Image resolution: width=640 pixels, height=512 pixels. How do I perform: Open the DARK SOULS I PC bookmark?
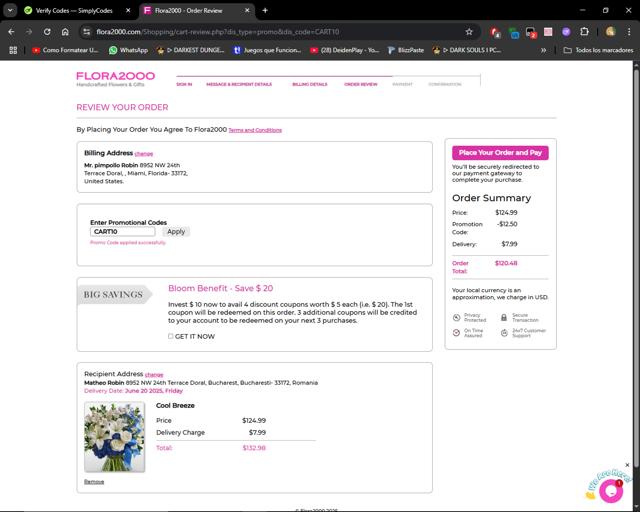[x=467, y=50]
